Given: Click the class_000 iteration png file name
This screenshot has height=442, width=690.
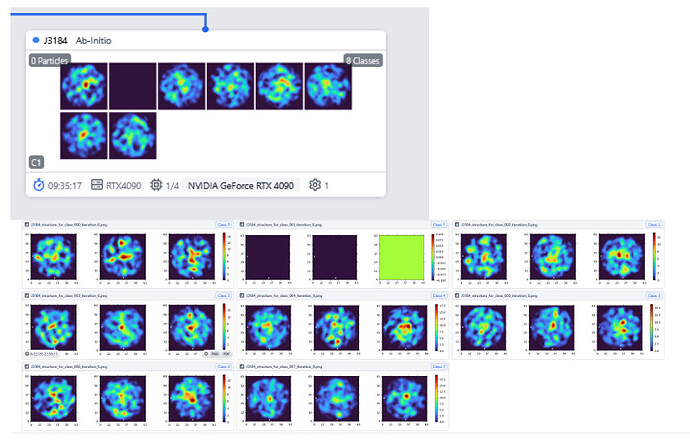Looking at the screenshot, I should click(69, 225).
